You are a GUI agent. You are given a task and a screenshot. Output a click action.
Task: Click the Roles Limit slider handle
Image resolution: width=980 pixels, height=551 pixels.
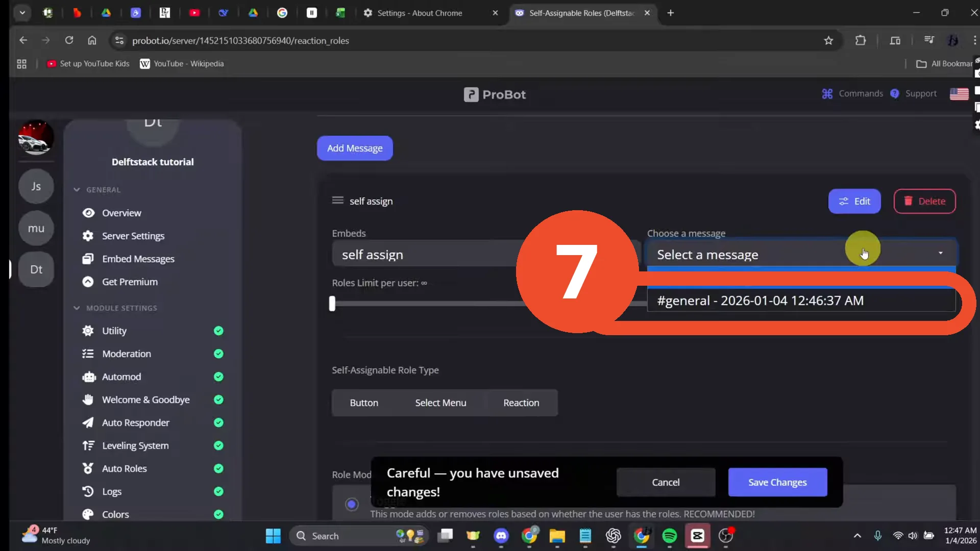click(x=332, y=304)
